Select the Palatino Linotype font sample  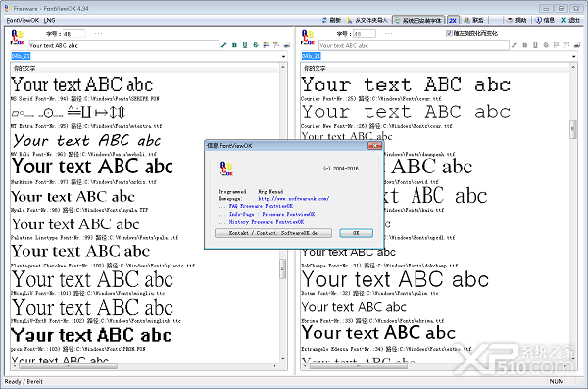point(75,224)
